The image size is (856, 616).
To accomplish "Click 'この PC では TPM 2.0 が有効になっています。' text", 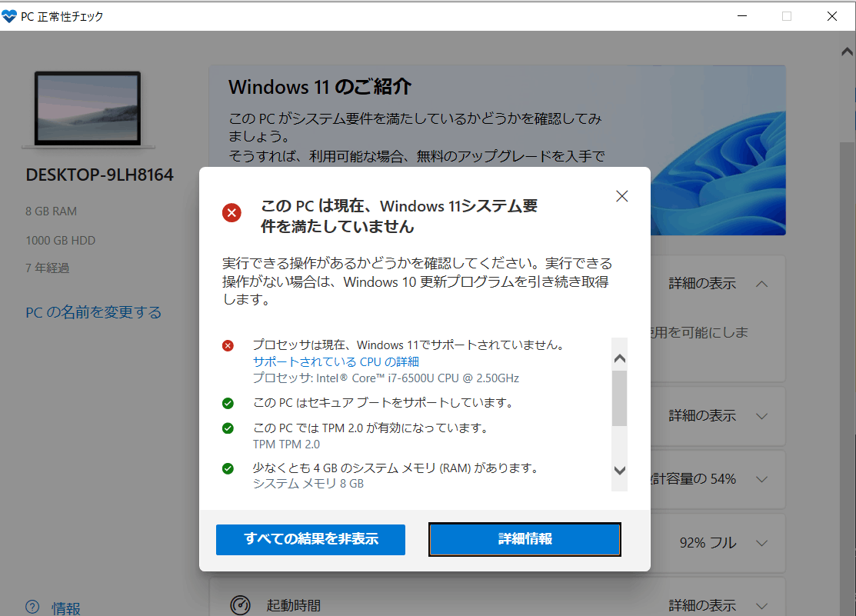I will pos(371,428).
